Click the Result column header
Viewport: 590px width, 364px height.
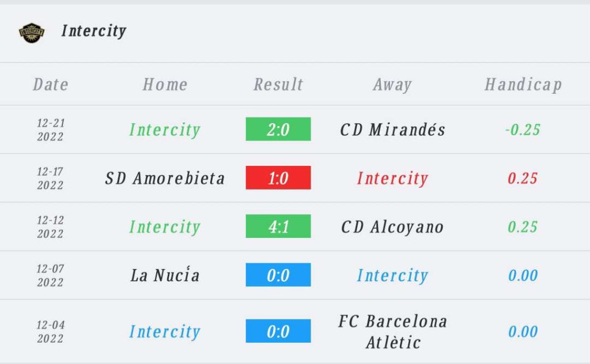tap(278, 84)
